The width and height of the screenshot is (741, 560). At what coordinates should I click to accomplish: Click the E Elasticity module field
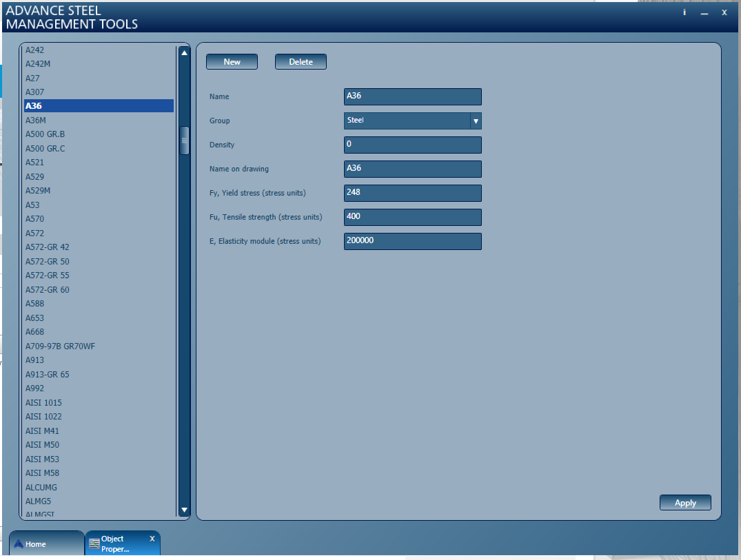413,241
